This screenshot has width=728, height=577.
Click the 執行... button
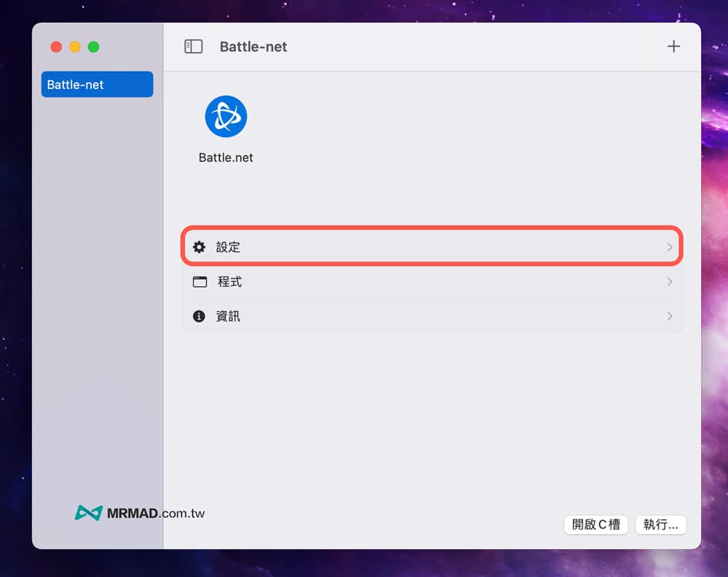click(660, 525)
